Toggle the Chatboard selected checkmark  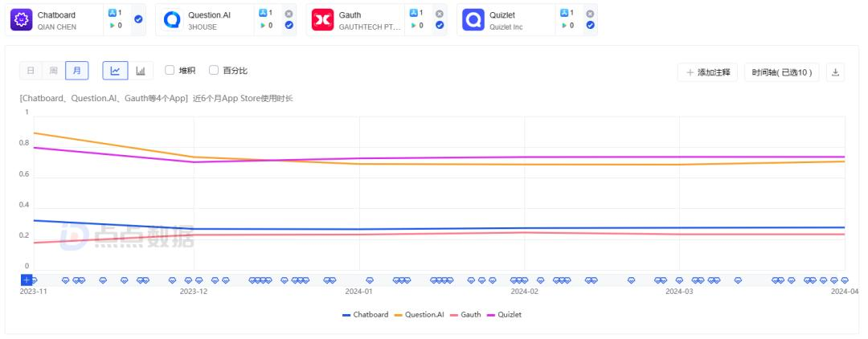[x=138, y=19]
